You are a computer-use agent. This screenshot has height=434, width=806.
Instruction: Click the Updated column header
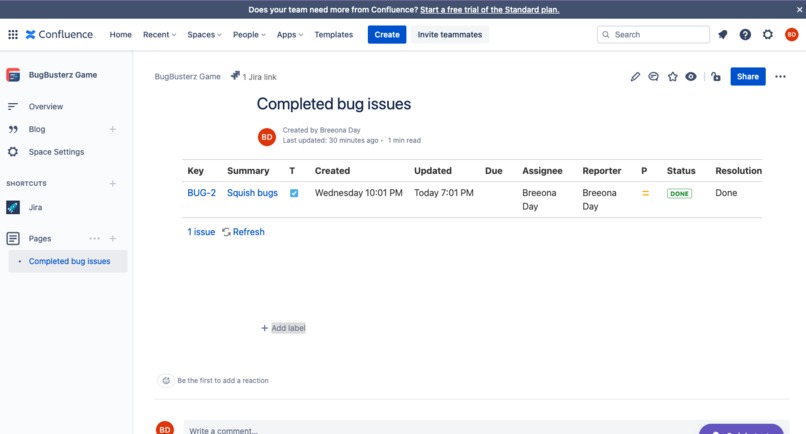[433, 171]
